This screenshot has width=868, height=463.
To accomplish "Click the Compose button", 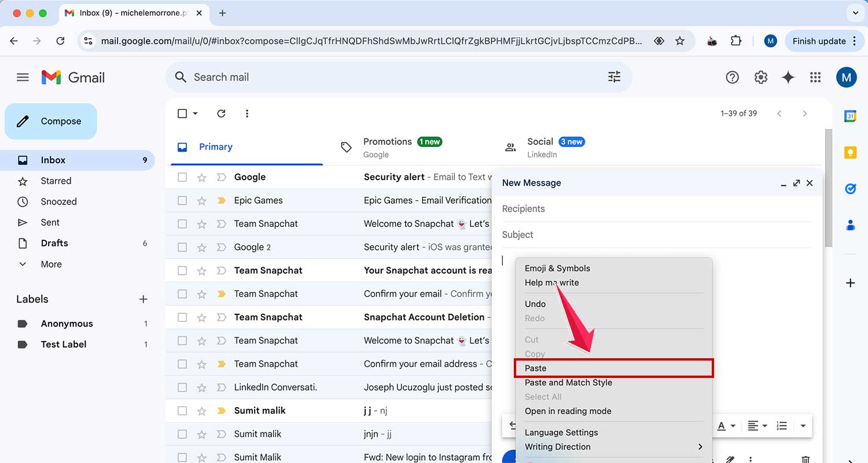I will point(50,121).
